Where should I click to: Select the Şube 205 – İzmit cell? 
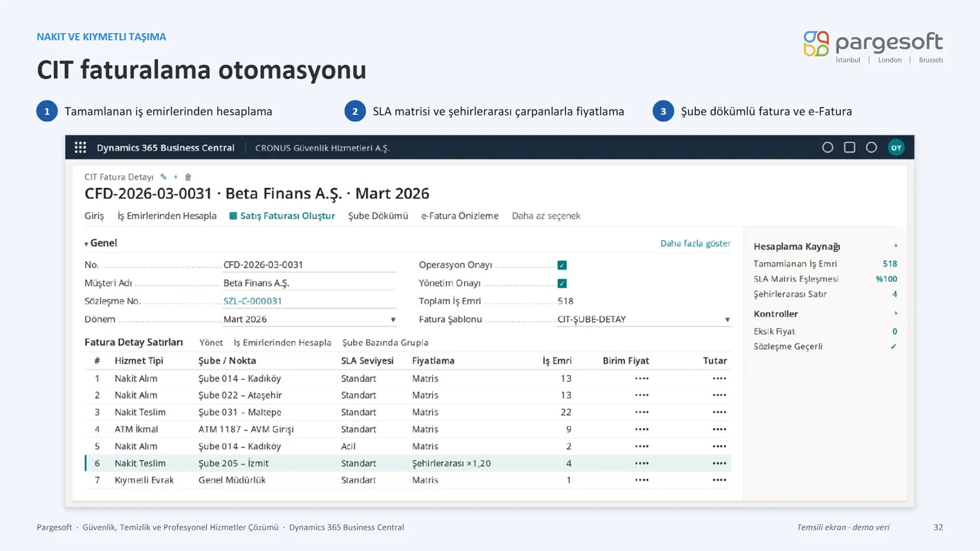[x=233, y=463]
